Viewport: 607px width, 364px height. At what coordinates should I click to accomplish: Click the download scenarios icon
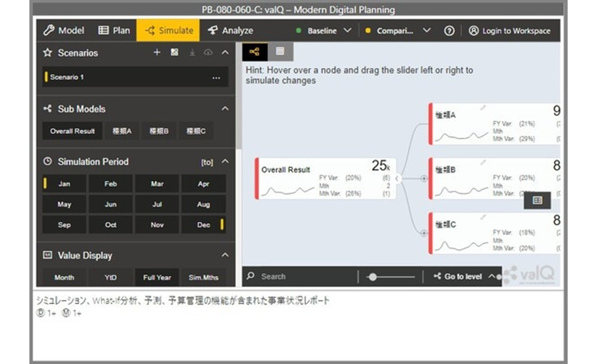click(192, 53)
